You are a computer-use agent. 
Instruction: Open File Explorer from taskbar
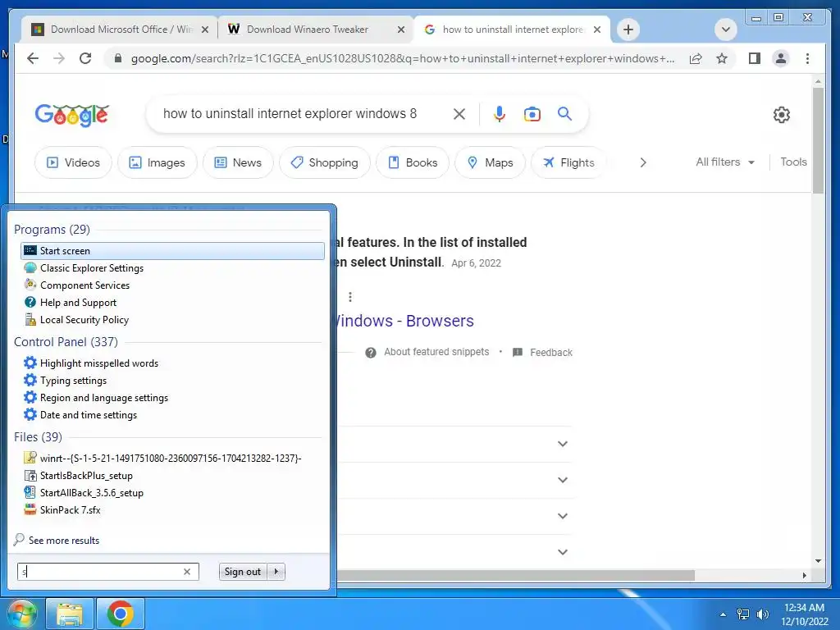click(70, 614)
